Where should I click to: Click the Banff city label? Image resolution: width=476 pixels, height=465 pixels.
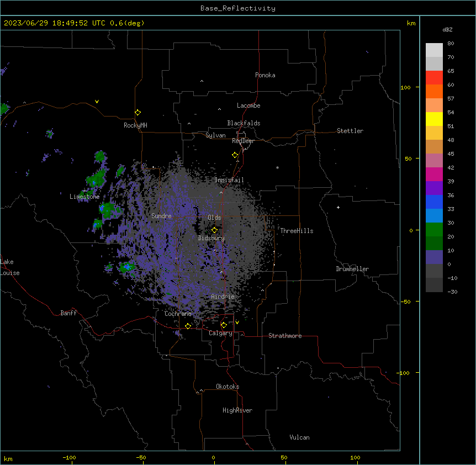pyautogui.click(x=68, y=313)
